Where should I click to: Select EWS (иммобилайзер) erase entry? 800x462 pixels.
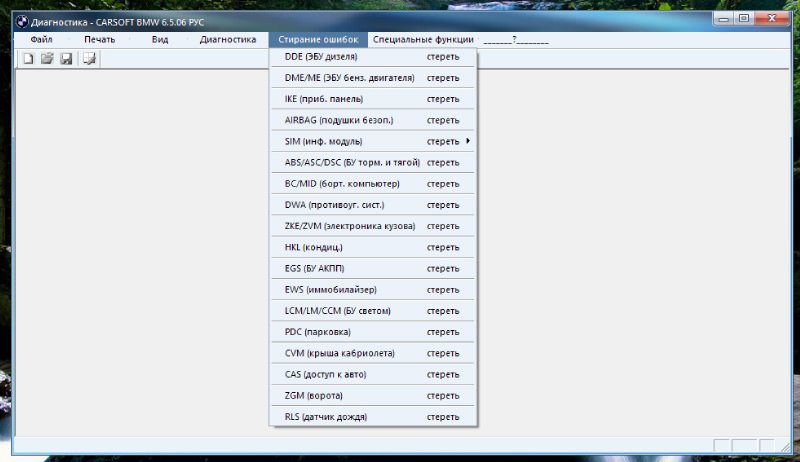pos(373,290)
